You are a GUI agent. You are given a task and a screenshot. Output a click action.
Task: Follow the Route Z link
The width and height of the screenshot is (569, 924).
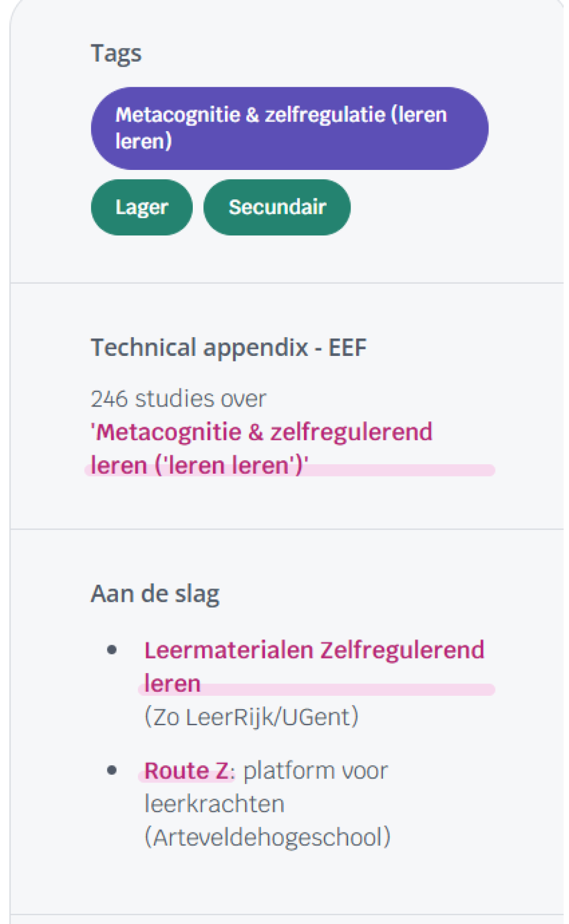pyautogui.click(x=186, y=771)
